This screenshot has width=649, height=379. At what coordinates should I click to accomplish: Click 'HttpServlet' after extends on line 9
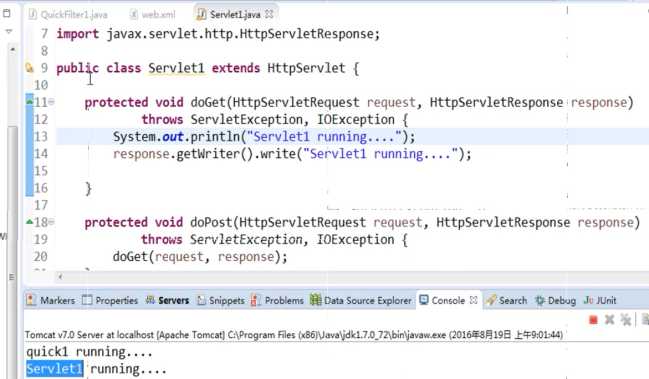click(306, 68)
